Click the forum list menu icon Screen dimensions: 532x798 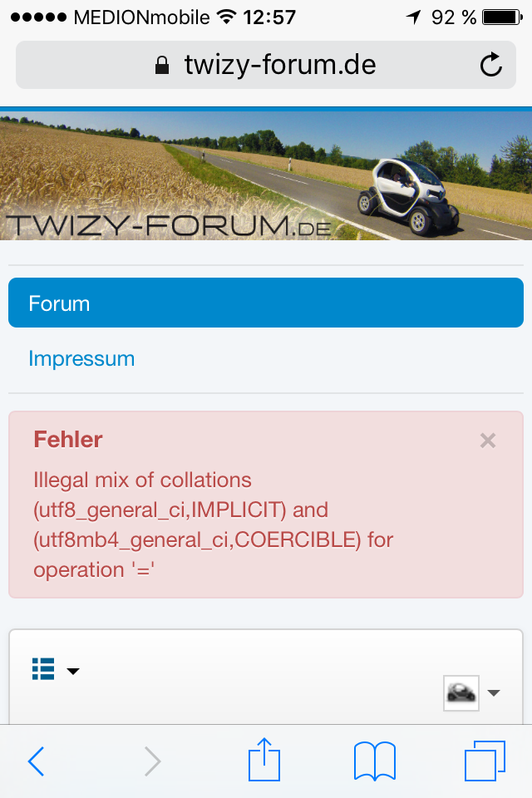pos(43,669)
